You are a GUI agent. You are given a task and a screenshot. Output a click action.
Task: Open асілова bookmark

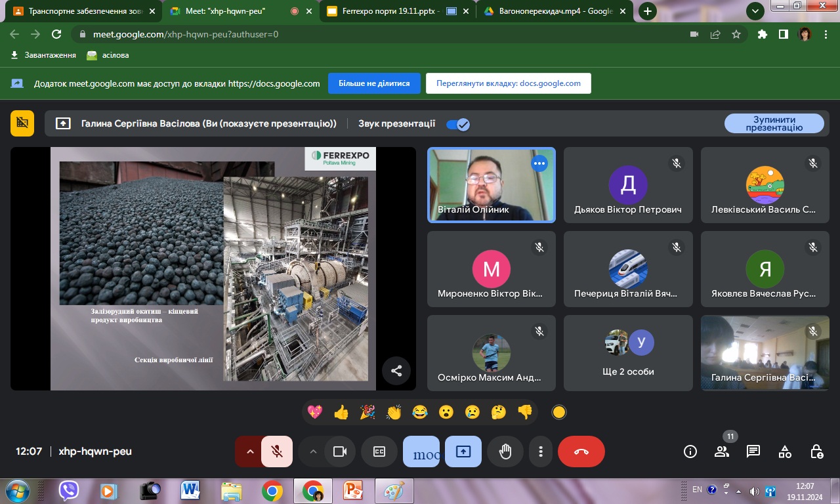(108, 55)
